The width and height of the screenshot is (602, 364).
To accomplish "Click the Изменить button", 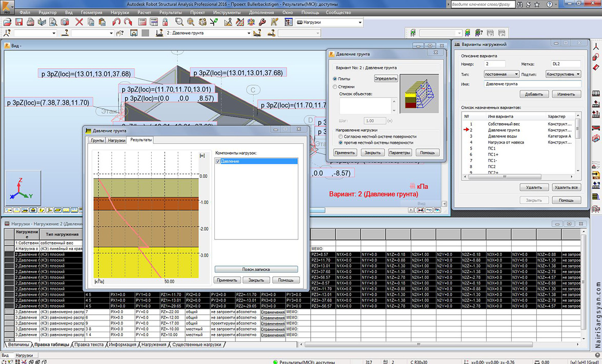I will [x=566, y=94].
